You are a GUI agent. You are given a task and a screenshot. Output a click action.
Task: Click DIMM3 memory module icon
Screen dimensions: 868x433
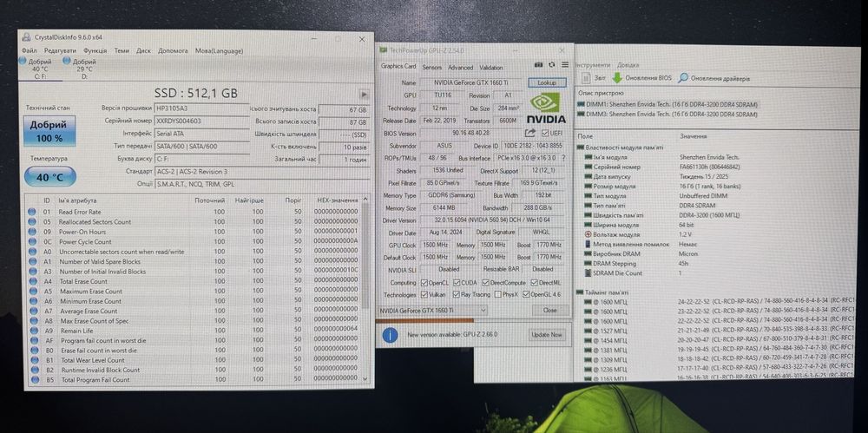(x=581, y=114)
